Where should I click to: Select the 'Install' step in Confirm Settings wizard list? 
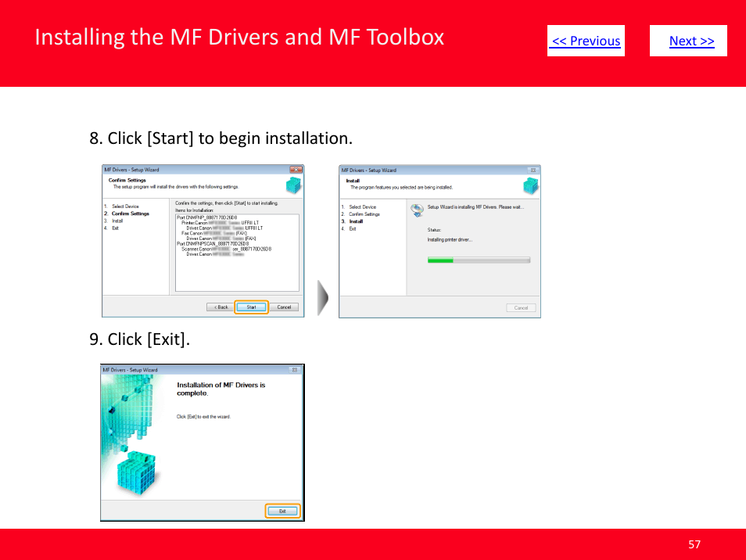[117, 221]
